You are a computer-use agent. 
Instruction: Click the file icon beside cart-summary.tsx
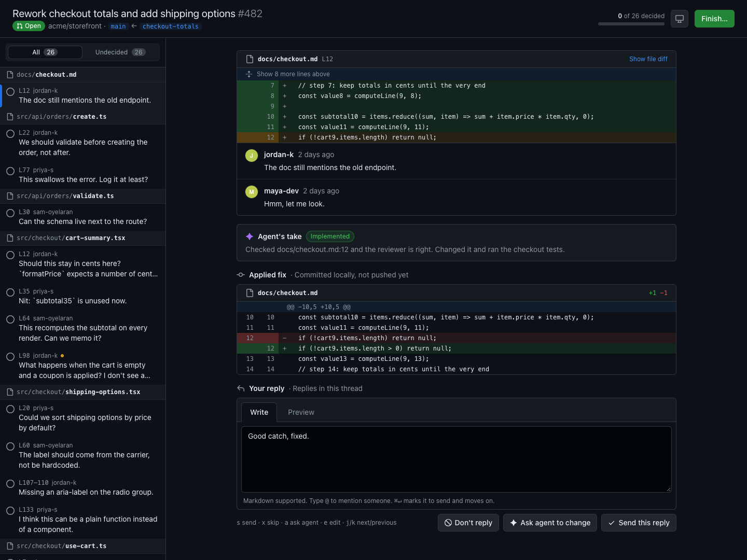click(10, 238)
